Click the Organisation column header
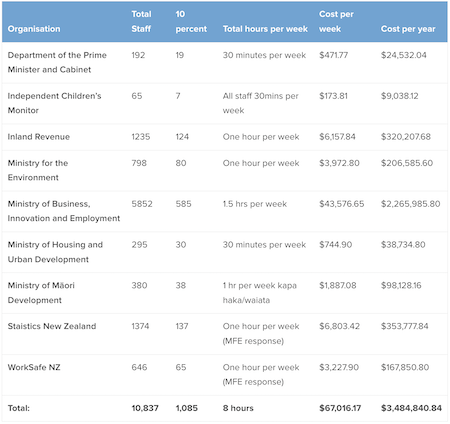450x424 pixels. pyautogui.click(x=34, y=29)
